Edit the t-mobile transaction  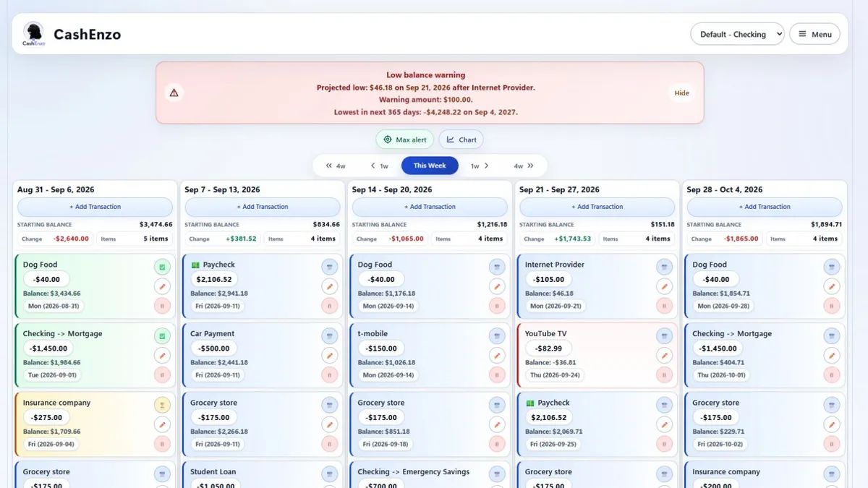[x=497, y=356]
